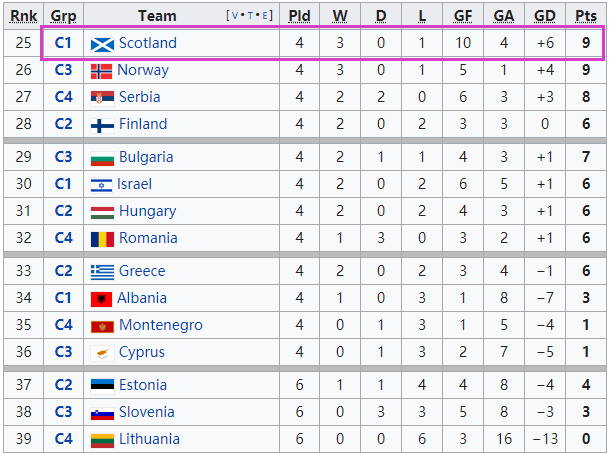Select the Romania team link

coord(148,239)
